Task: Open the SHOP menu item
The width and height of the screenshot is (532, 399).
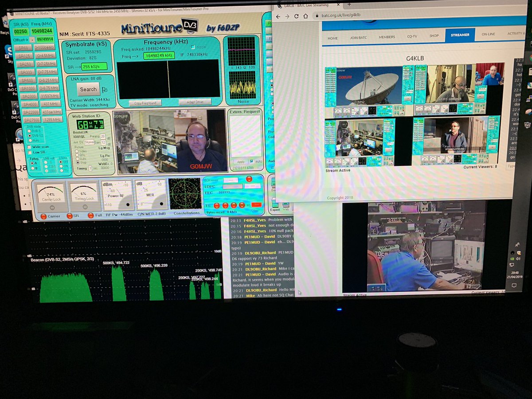Action: (x=434, y=36)
